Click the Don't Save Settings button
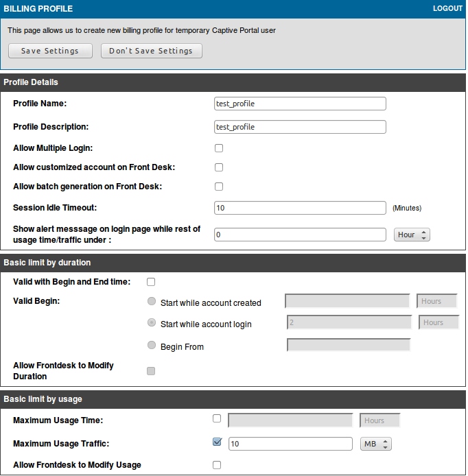Viewport: 468px width, 476px height. coord(152,51)
